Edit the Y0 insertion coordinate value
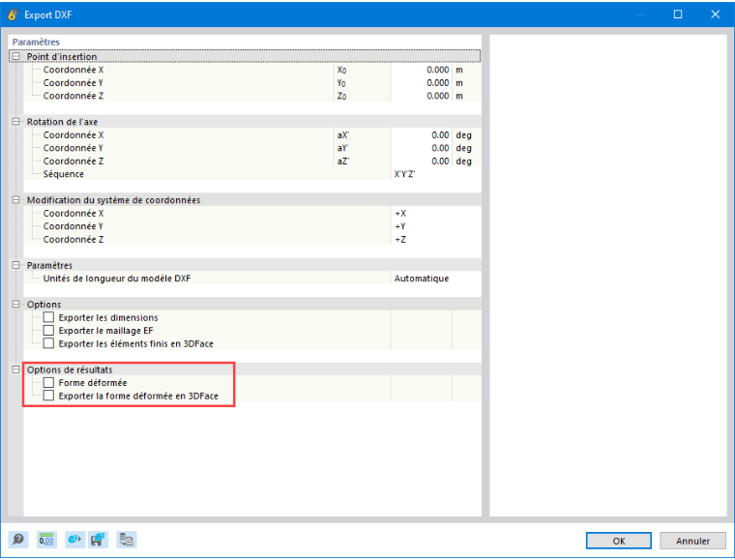The width and height of the screenshot is (735, 560). click(x=421, y=83)
